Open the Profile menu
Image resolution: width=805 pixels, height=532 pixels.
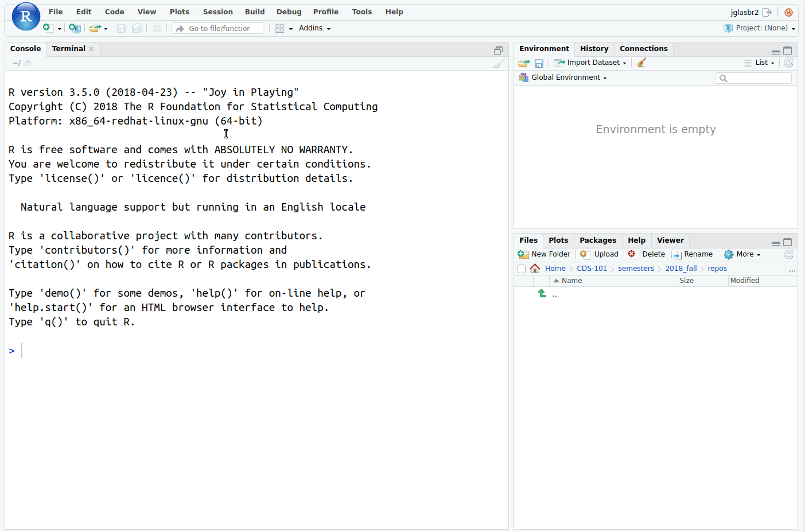pyautogui.click(x=325, y=11)
